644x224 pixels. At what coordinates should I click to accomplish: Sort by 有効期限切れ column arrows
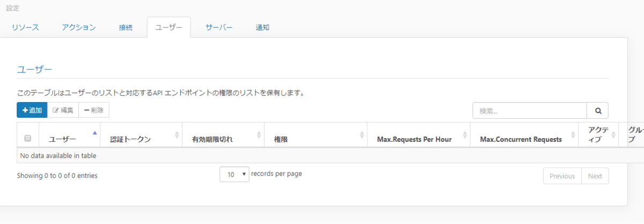point(259,135)
